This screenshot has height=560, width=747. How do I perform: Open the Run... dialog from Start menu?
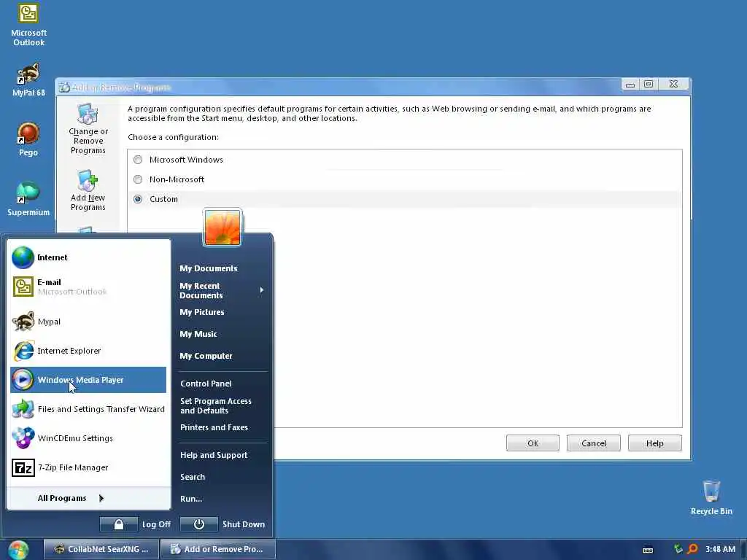[191, 499]
